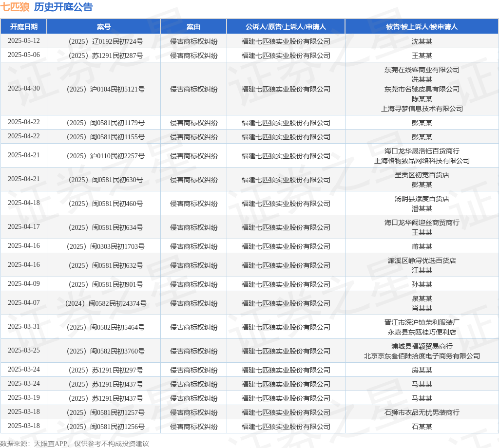The height and width of the screenshot is (448, 499).
Task: Click the 历史开庭公告 heading
Action: point(63,7)
